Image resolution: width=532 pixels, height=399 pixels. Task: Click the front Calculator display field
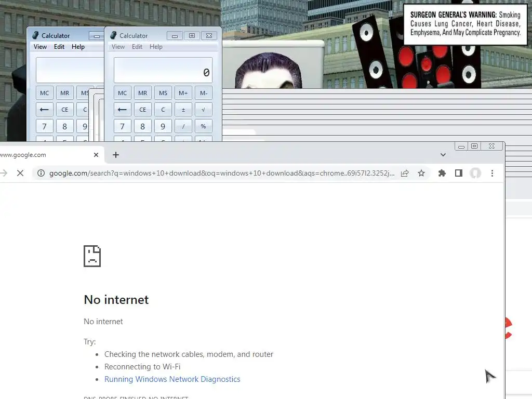pyautogui.click(x=163, y=70)
